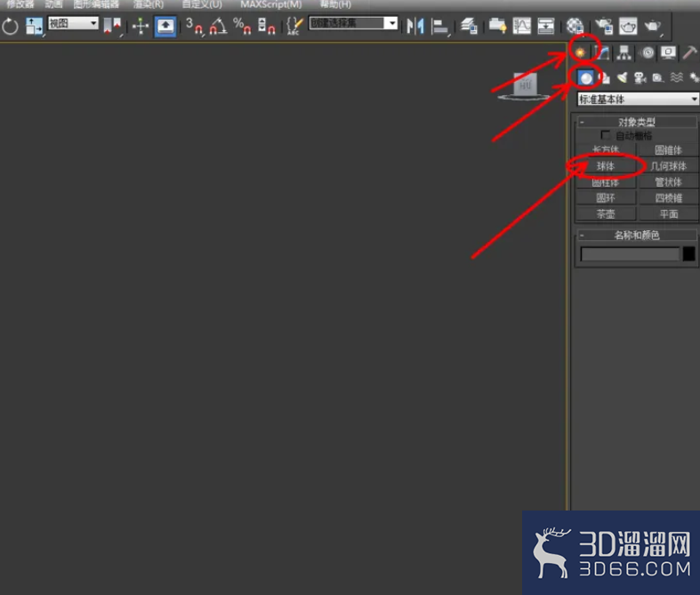This screenshot has height=595, width=700.
Task: Select the Rotate tool in the toolbar
Action: 10,27
